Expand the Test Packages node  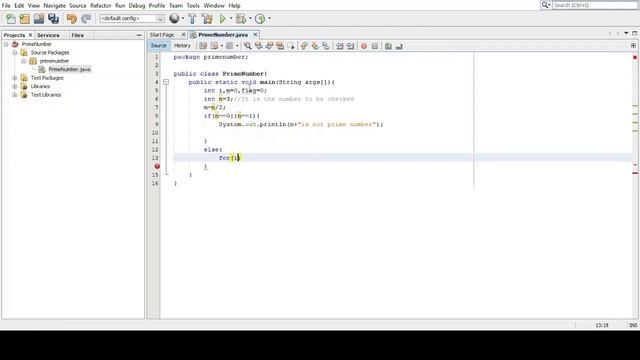click(x=15, y=78)
